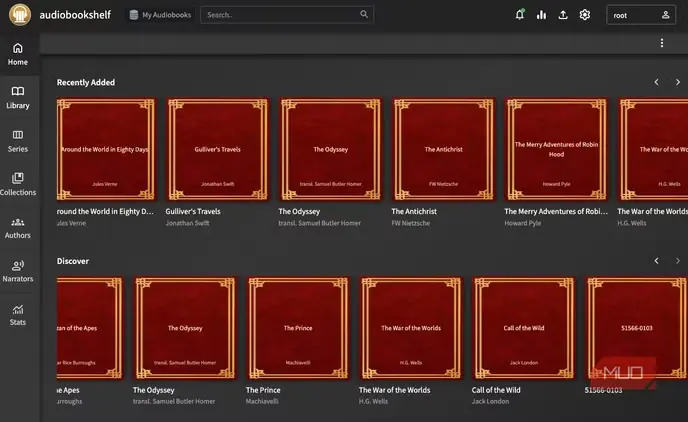Open settings gear icon

[584, 15]
